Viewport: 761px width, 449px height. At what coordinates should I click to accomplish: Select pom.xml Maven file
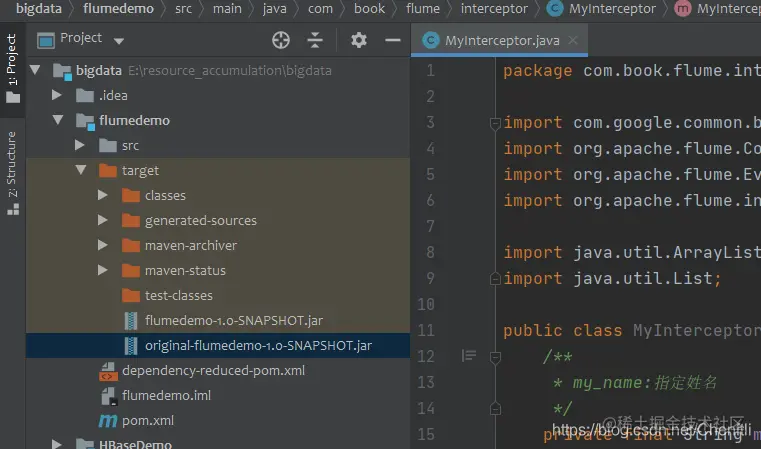148,420
